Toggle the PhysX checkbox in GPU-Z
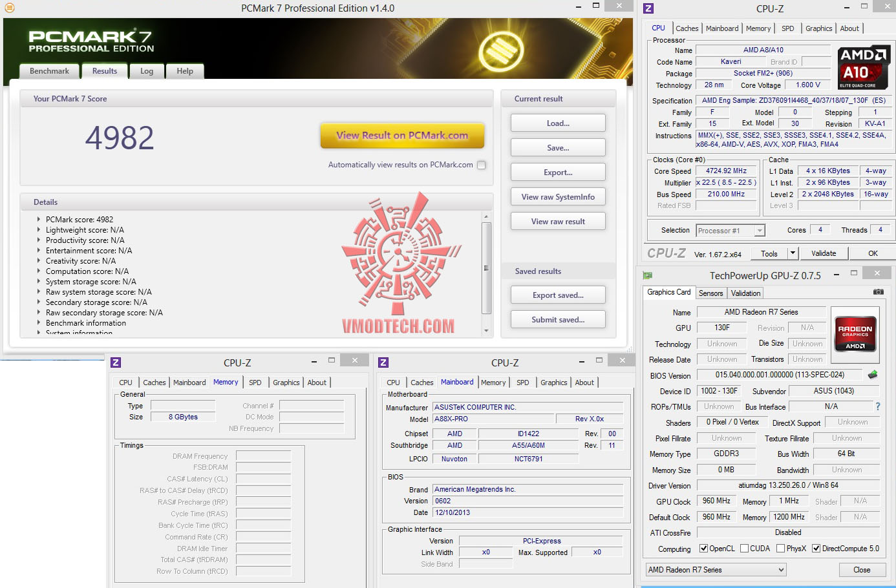Screen dimensions: 896x588 780,549
